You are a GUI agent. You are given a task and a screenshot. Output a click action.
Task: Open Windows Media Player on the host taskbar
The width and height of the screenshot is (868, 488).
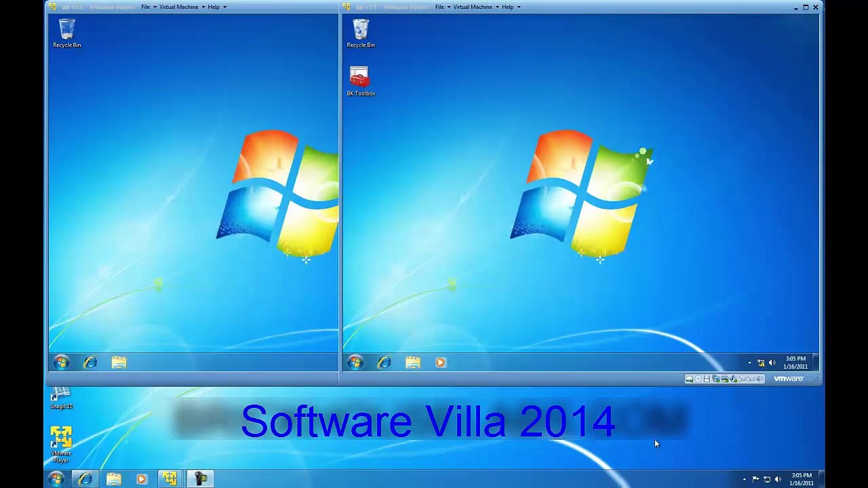(x=141, y=479)
